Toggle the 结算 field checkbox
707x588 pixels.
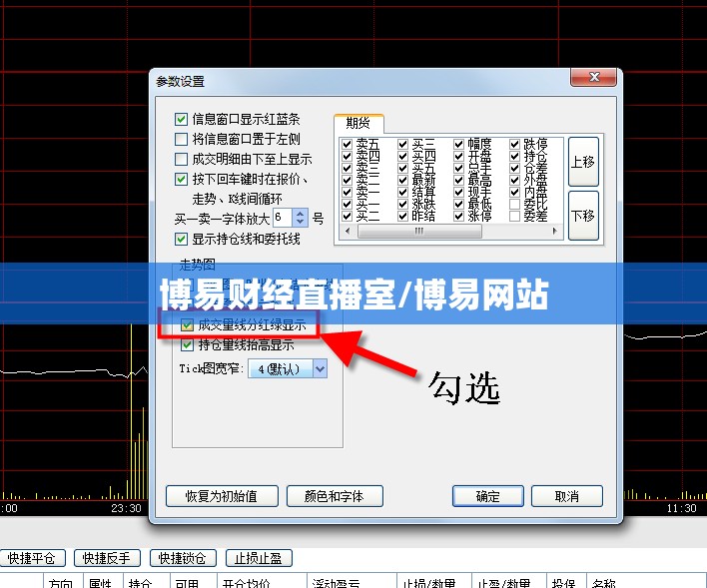pyautogui.click(x=402, y=192)
